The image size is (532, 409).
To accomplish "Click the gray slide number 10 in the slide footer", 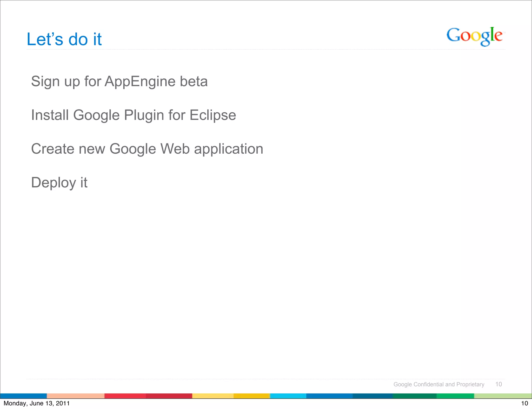I will pyautogui.click(x=498, y=384).
